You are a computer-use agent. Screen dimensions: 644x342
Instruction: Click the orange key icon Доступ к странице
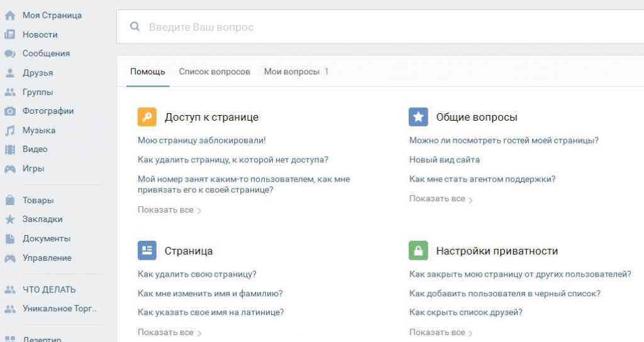(x=147, y=117)
